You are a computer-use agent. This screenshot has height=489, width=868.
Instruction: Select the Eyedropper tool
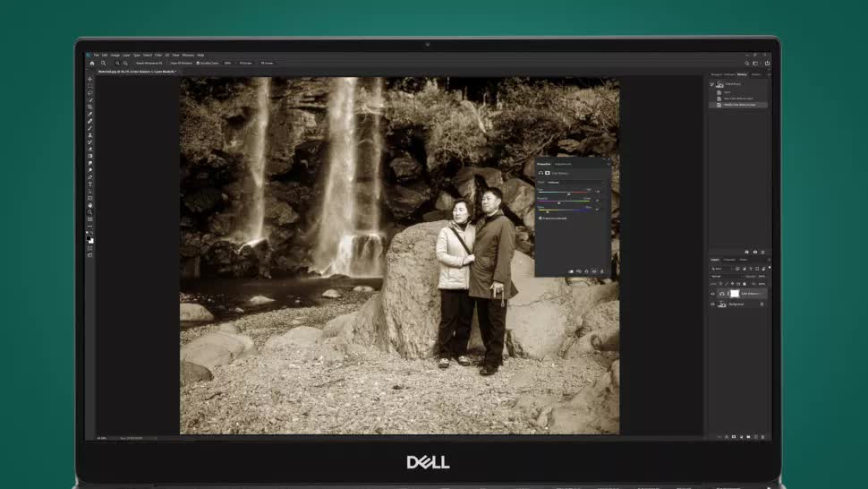coord(90,114)
